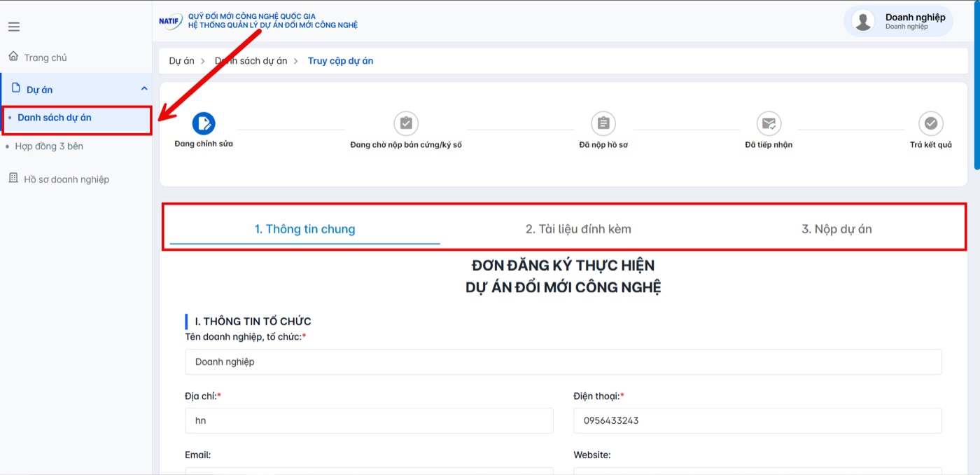The height and width of the screenshot is (475, 980).
Task: Click the Dự án breadcrumb link
Action: (181, 61)
